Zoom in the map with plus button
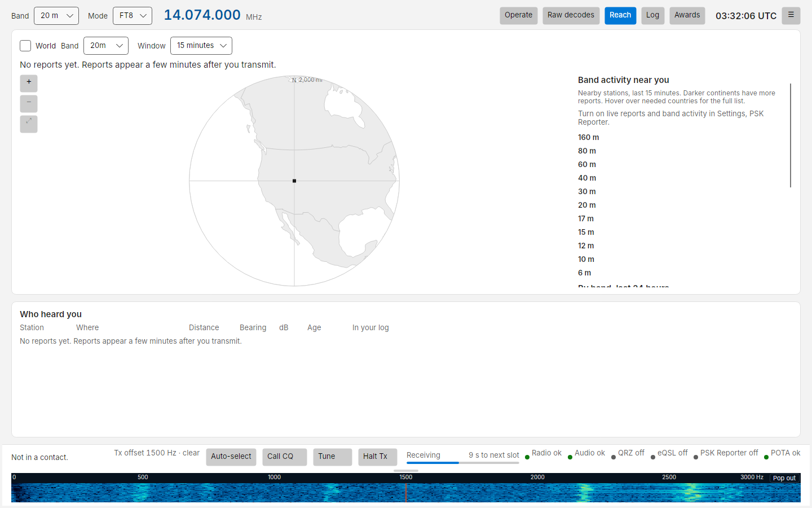812x508 pixels. tap(29, 84)
